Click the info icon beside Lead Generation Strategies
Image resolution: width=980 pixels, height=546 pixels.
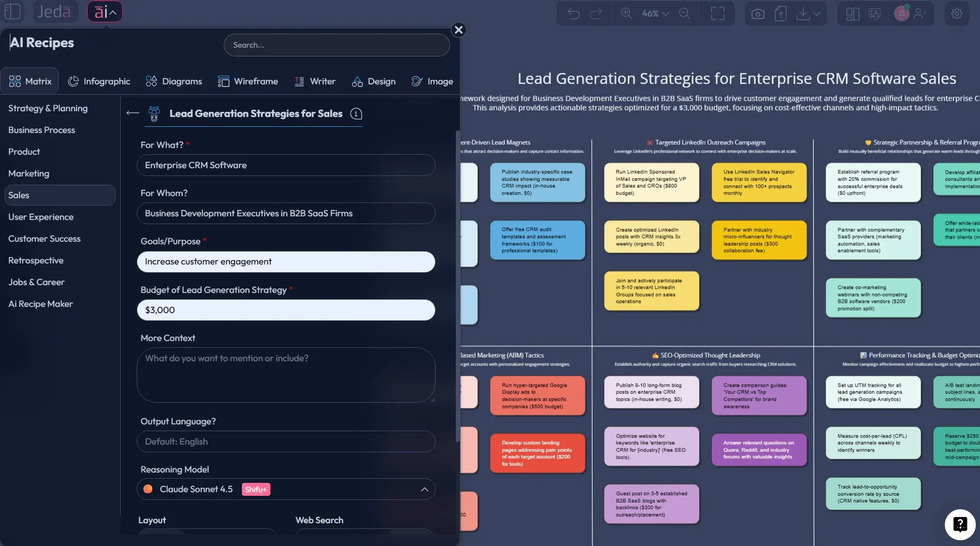[x=356, y=114]
